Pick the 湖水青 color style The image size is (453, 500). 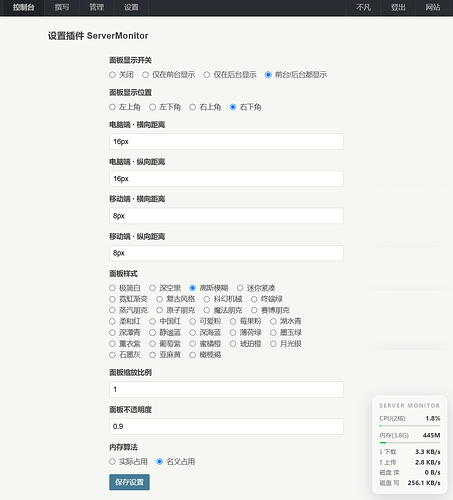click(x=273, y=321)
